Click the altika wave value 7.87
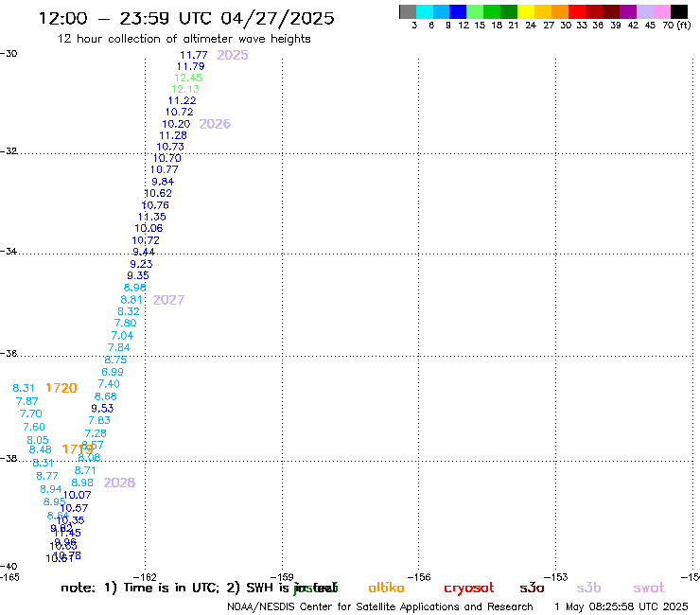This screenshot has height=615, width=700. 27,401
